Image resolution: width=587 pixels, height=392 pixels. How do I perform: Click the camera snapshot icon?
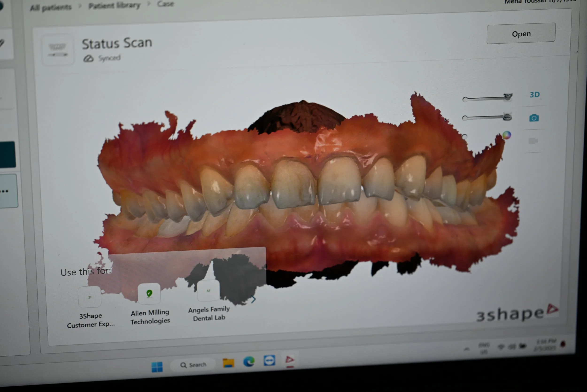pos(534,118)
